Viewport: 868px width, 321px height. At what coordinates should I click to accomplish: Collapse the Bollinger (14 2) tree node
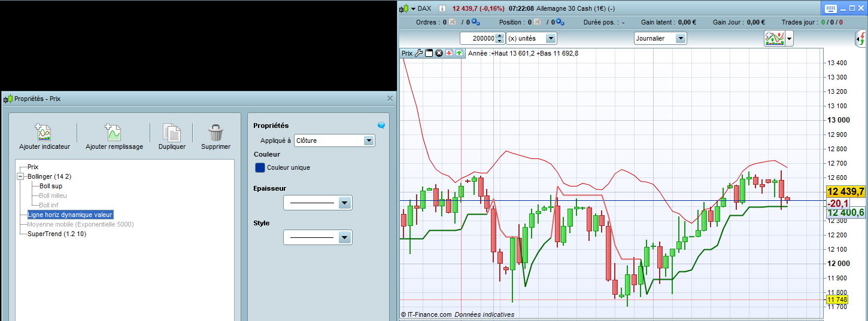(x=20, y=176)
